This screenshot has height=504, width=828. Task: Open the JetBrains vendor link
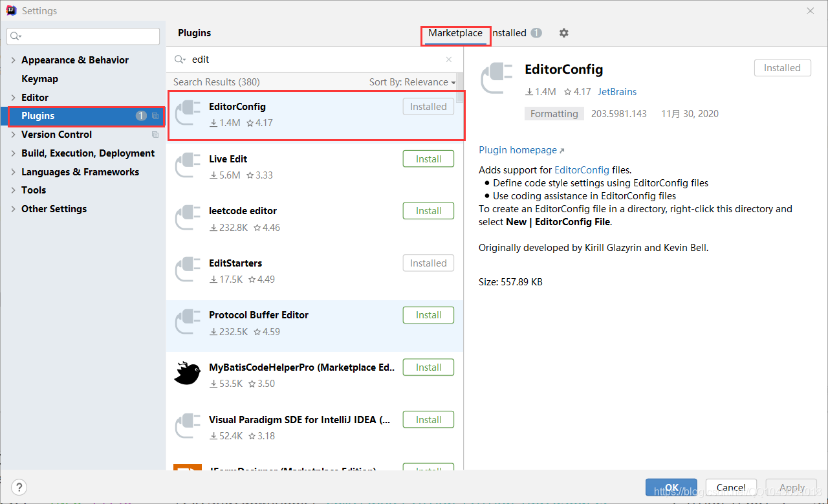(x=617, y=92)
